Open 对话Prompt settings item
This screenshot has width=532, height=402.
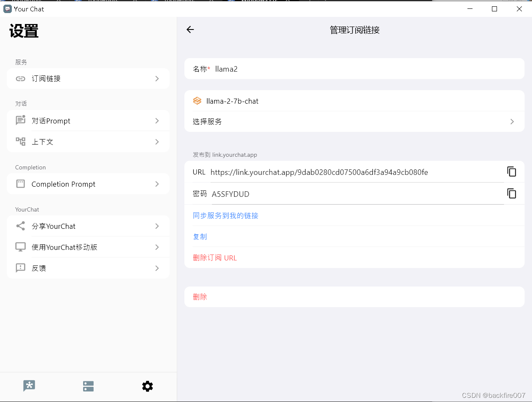88,121
